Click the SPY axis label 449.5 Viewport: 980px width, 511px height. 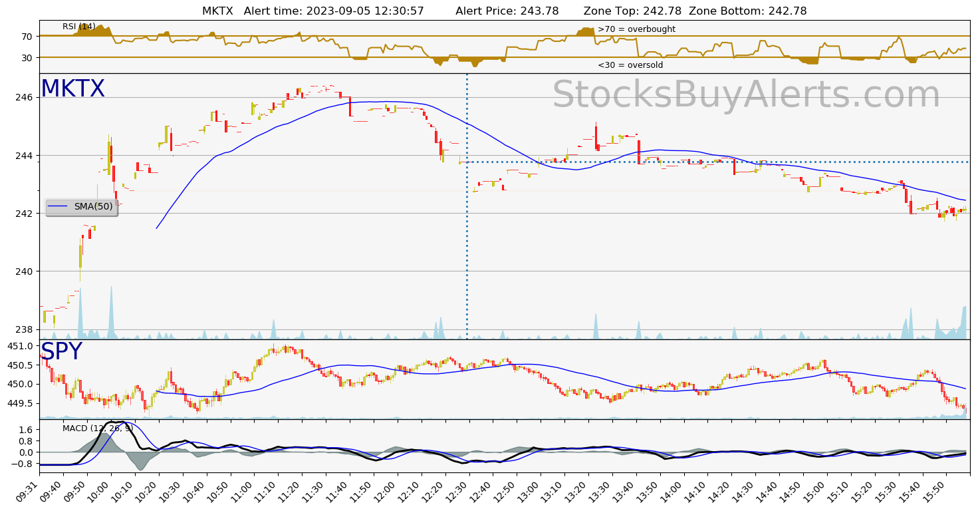click(x=20, y=403)
